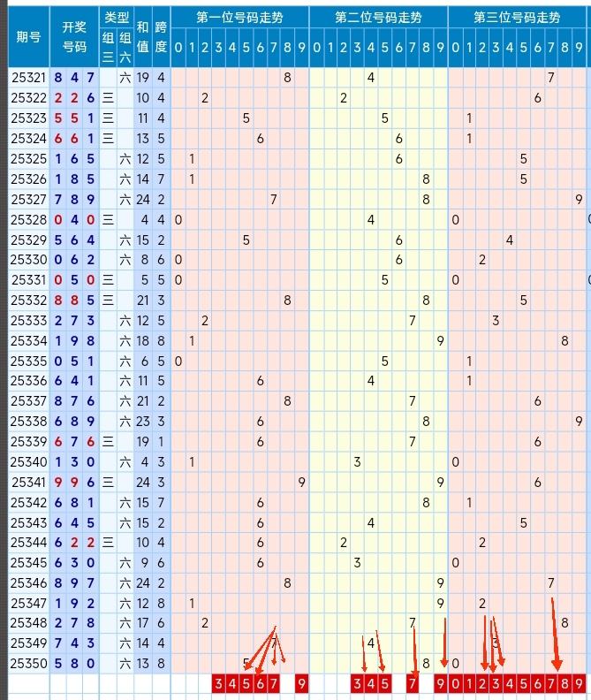Click second-position 9 in row 25334
591x700 pixels.
441,341
